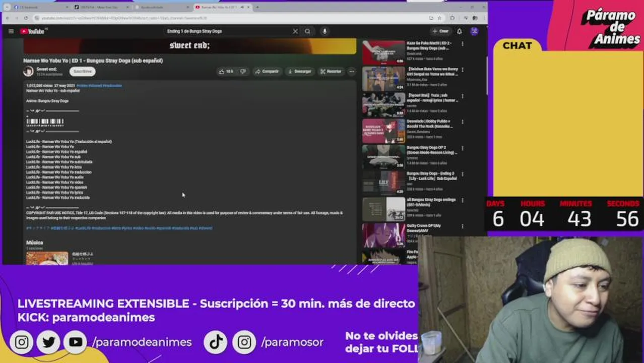Screen dimensions: 644x363
Task: Click the magnifier search button
Action: (x=307, y=31)
